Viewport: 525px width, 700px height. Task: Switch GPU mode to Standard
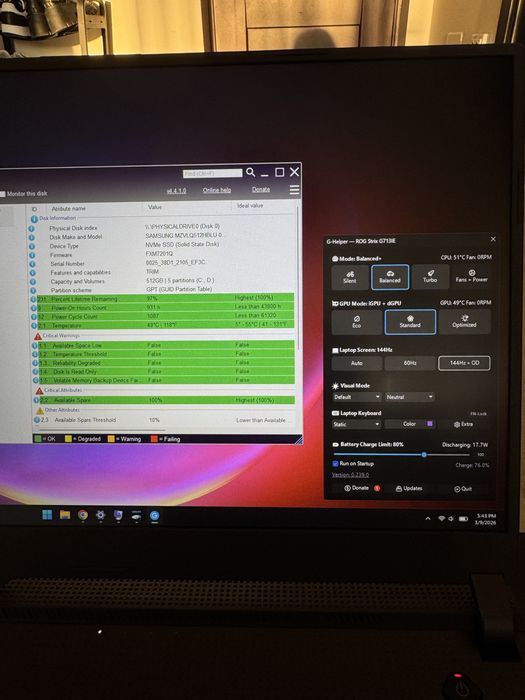click(x=410, y=321)
